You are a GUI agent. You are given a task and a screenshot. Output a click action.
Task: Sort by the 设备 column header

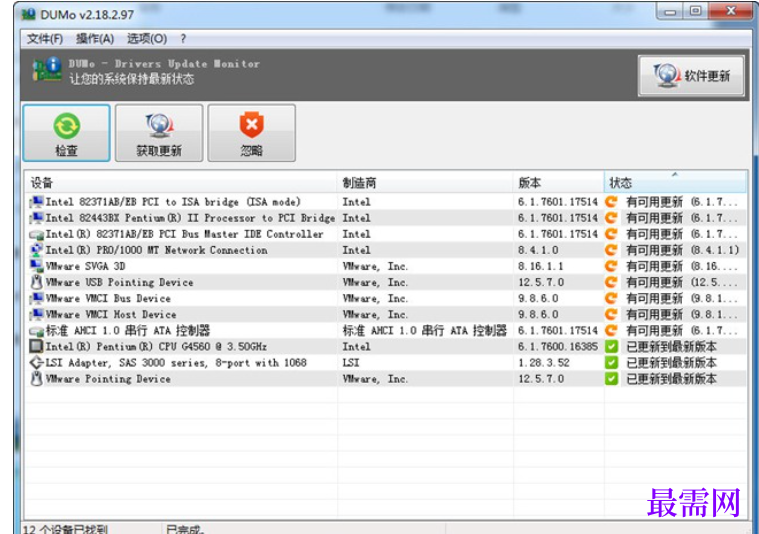coord(181,183)
